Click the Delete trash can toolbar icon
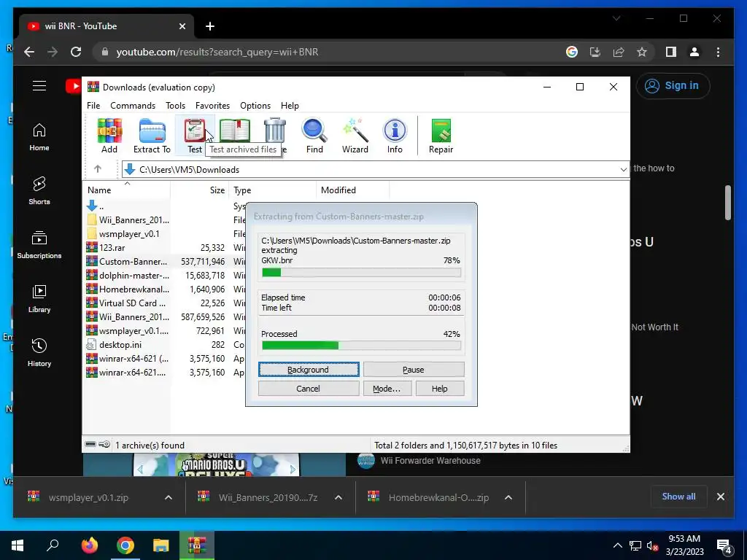This screenshot has height=560, width=747. pos(275,131)
